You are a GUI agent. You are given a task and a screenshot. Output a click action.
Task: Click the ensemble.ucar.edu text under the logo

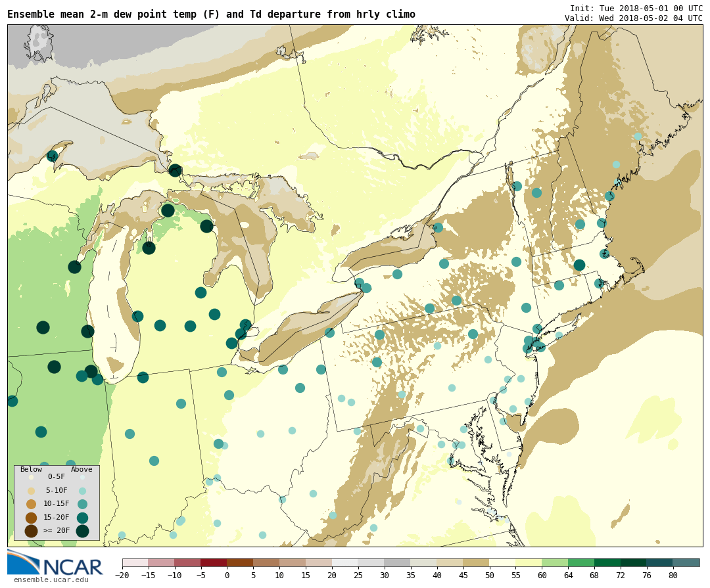[x=51, y=580]
